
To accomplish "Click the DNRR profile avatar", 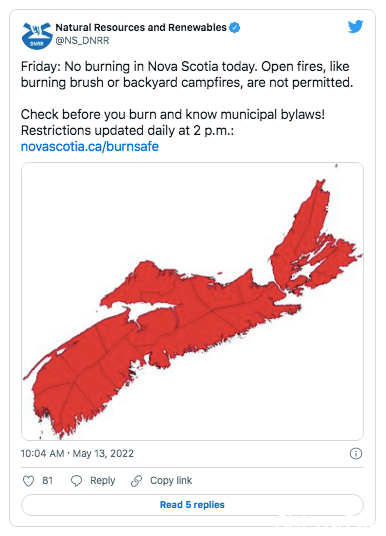I will point(37,35).
